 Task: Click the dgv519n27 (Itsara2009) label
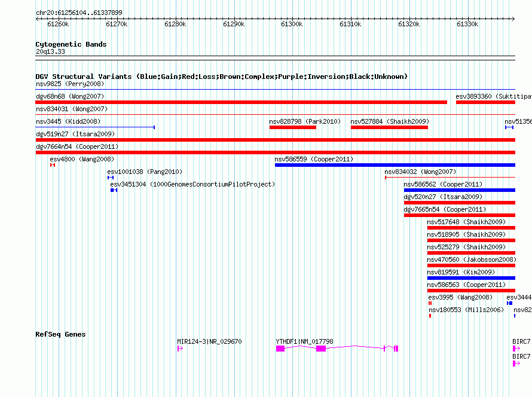click(x=75, y=134)
